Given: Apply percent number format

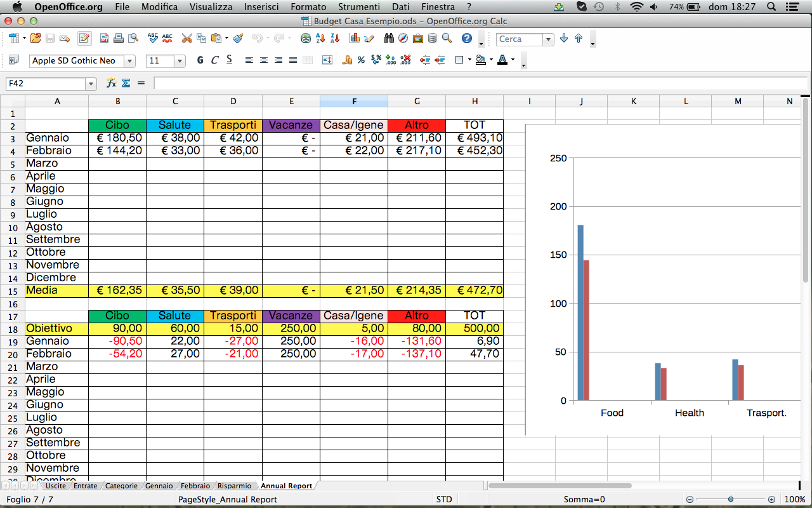Looking at the screenshot, I should point(360,60).
